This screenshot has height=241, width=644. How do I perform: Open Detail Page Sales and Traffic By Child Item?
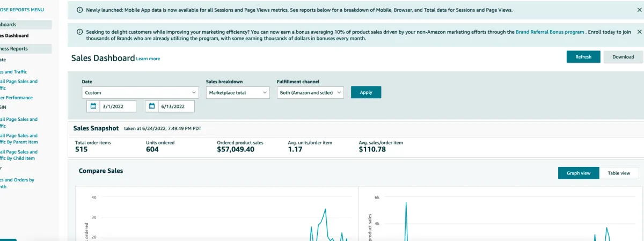pos(19,155)
